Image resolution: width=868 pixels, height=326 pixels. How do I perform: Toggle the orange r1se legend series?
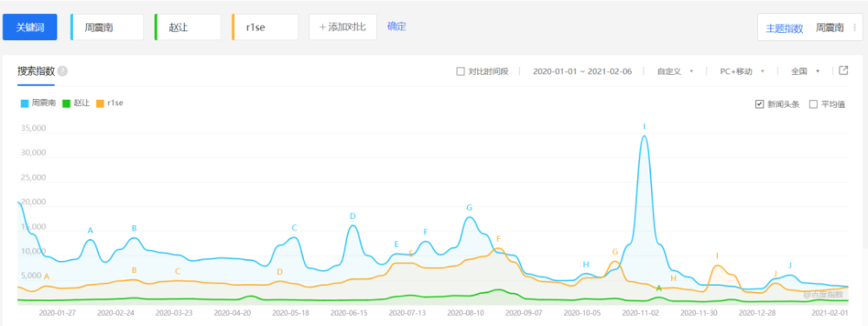point(109,103)
